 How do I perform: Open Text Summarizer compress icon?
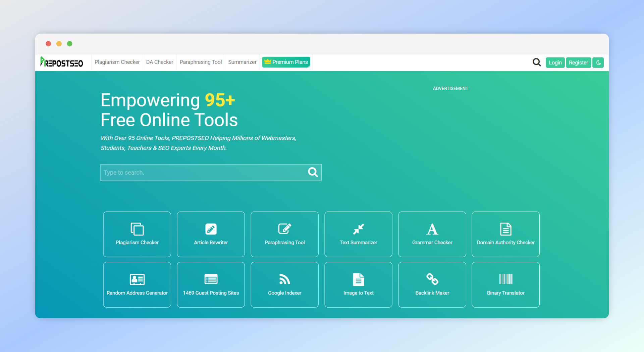click(x=358, y=229)
